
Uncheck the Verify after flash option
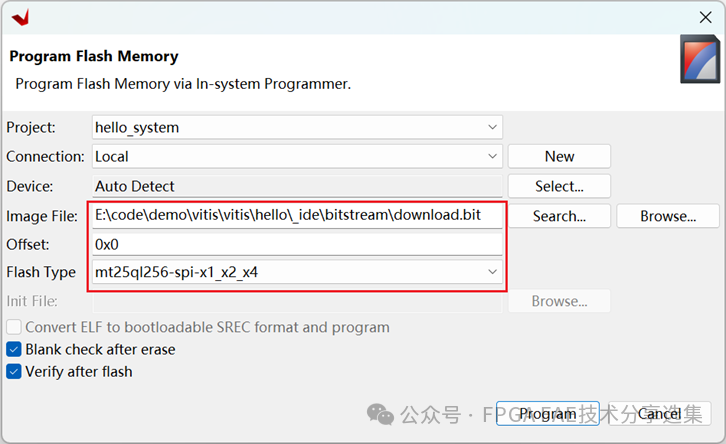tap(14, 372)
